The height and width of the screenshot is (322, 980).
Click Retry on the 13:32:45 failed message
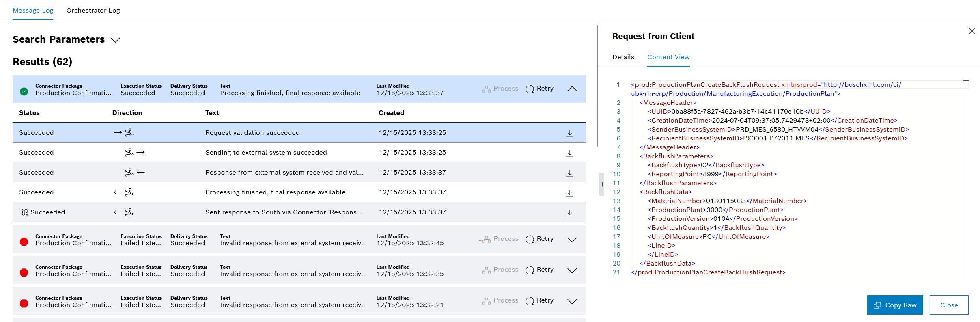click(539, 239)
